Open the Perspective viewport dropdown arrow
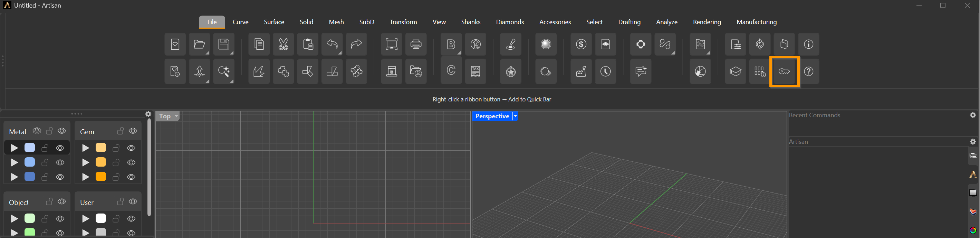Image resolution: width=980 pixels, height=238 pixels. 515,116
